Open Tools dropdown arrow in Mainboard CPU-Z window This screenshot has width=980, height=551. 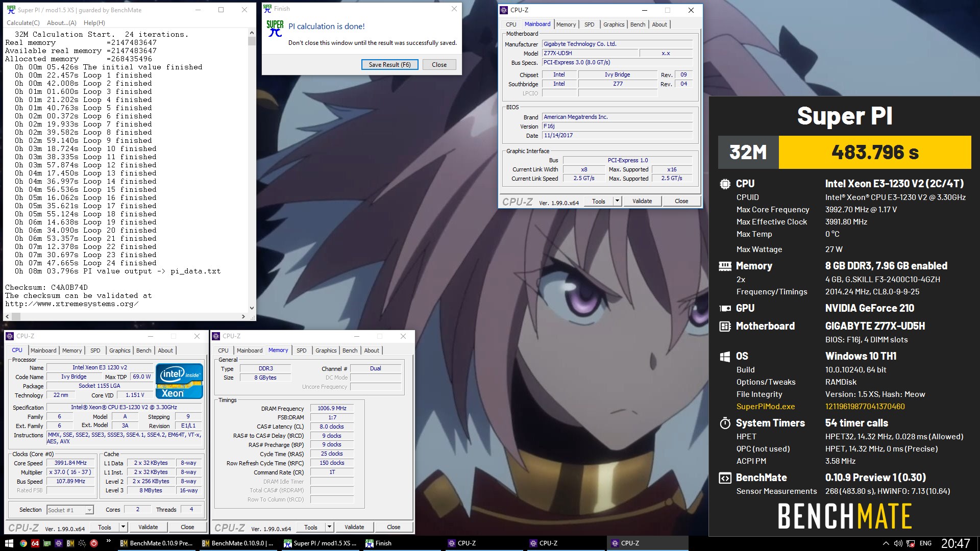(617, 201)
